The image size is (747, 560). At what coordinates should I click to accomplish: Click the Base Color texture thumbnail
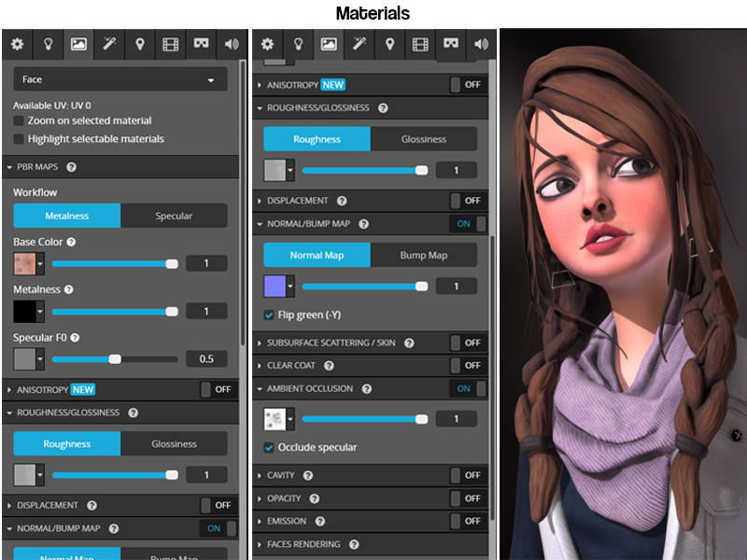23,264
